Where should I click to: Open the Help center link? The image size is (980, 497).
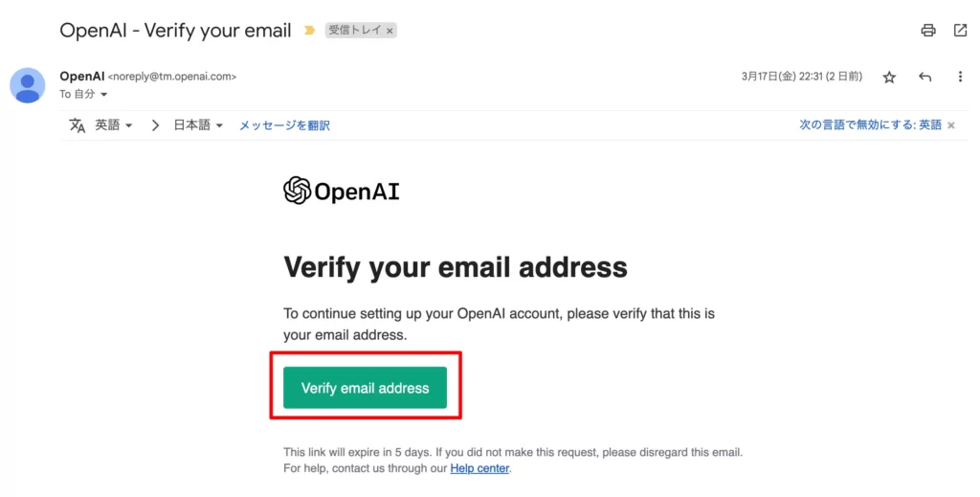point(479,468)
